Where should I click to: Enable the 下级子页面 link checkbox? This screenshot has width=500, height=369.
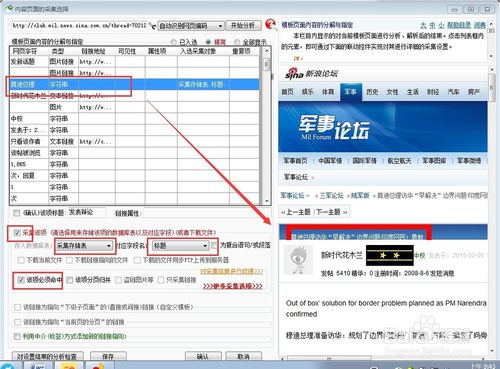tap(17, 307)
